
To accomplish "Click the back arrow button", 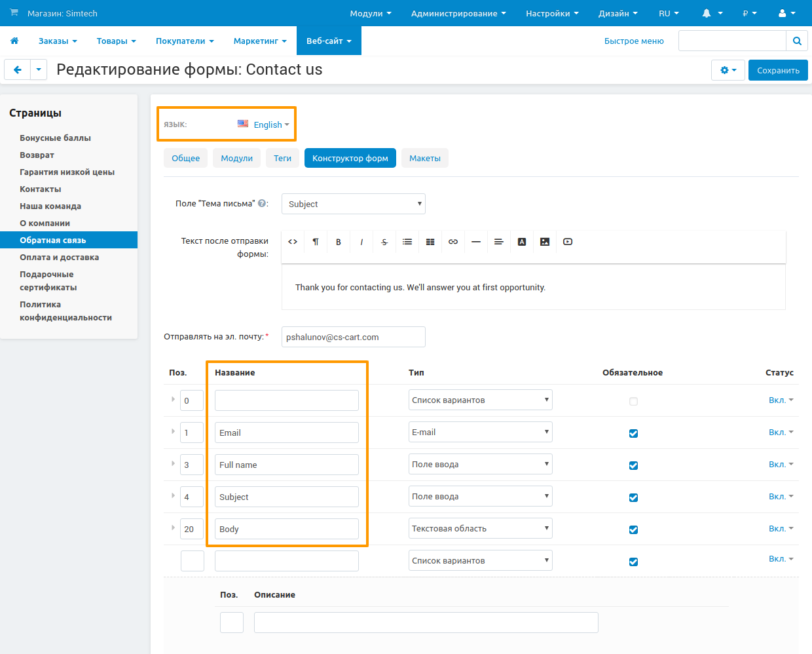I will [18, 69].
